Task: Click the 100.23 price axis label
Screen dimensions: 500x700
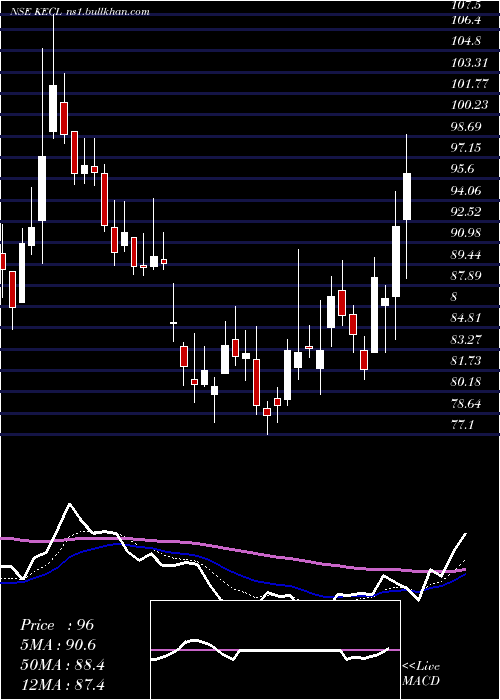Action: coord(469,105)
